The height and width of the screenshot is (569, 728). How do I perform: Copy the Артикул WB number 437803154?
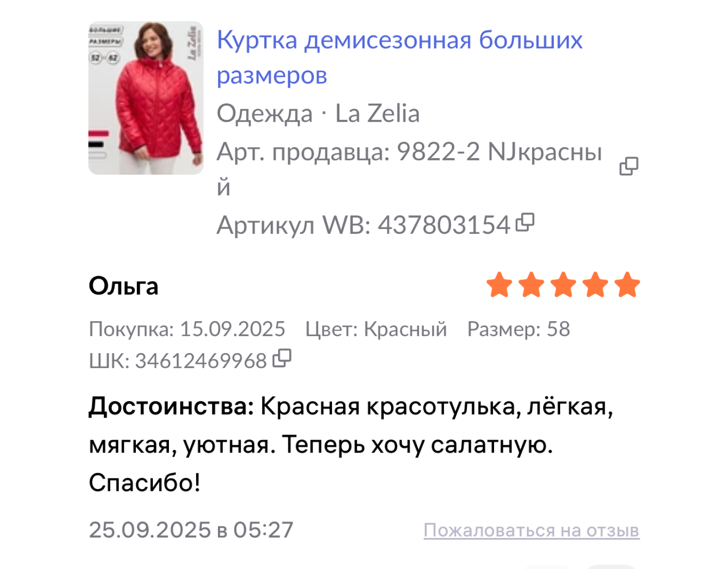(525, 223)
